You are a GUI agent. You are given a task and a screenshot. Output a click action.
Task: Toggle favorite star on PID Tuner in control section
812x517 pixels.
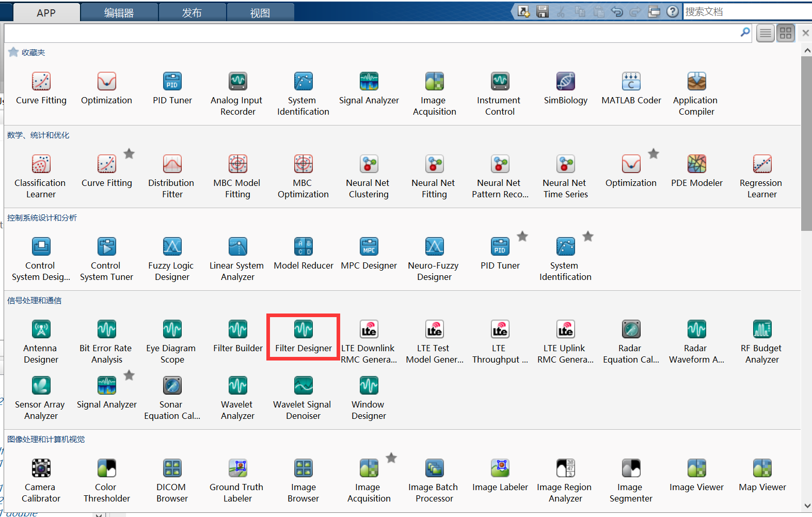point(522,236)
